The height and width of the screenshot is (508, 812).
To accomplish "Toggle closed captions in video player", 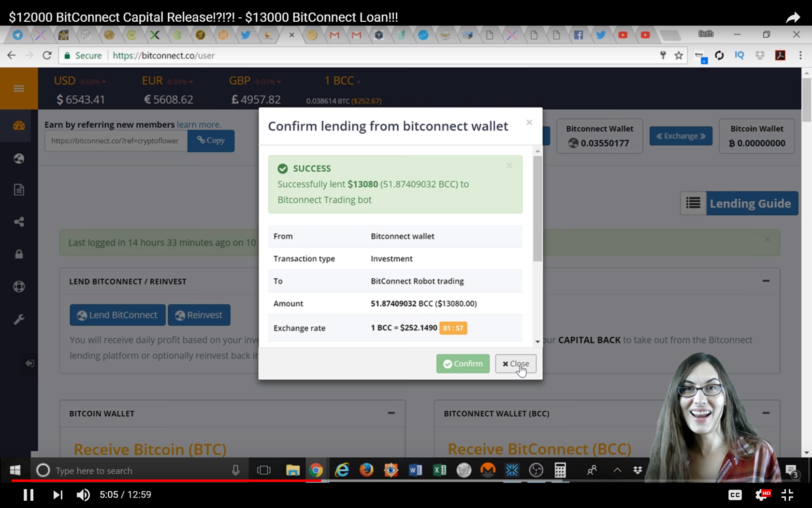I will (x=735, y=494).
